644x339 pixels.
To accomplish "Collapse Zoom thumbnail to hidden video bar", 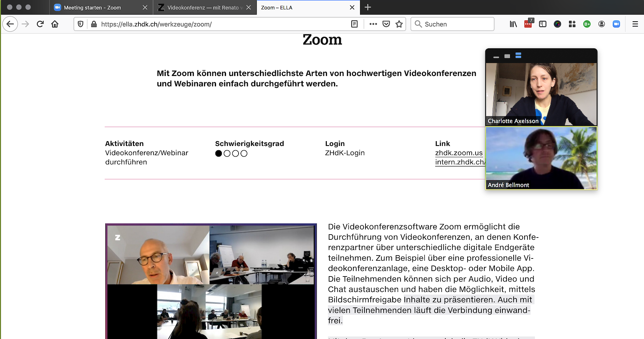I will click(496, 57).
